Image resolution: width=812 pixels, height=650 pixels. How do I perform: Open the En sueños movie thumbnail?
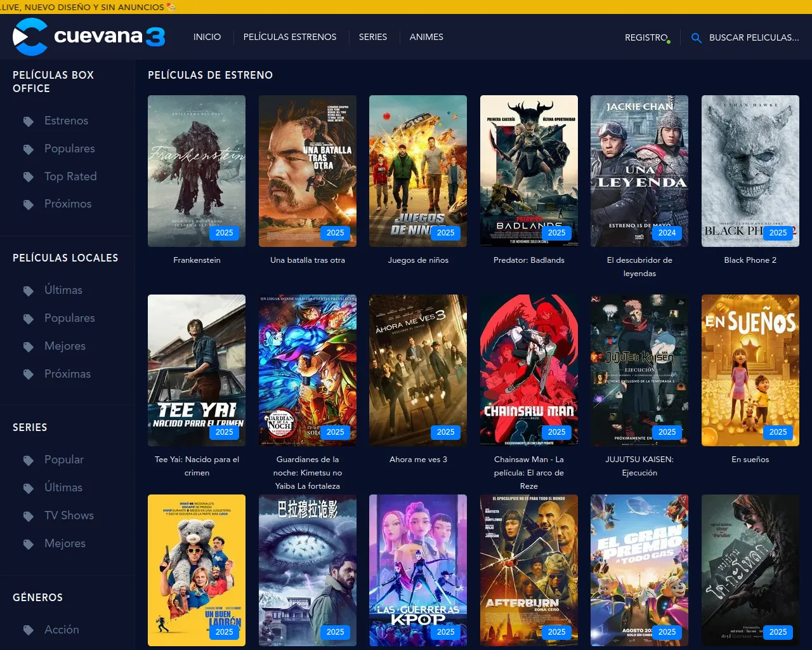click(x=750, y=370)
